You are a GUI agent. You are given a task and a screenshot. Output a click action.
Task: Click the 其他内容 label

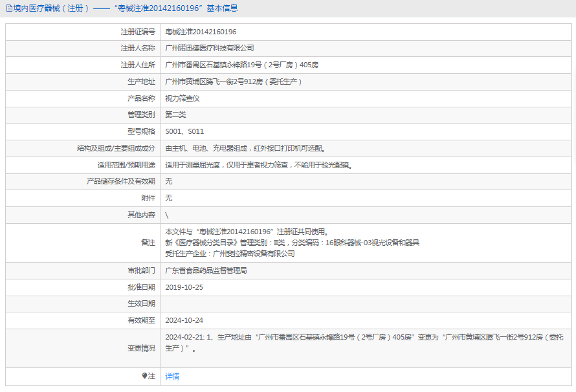[x=142, y=215]
